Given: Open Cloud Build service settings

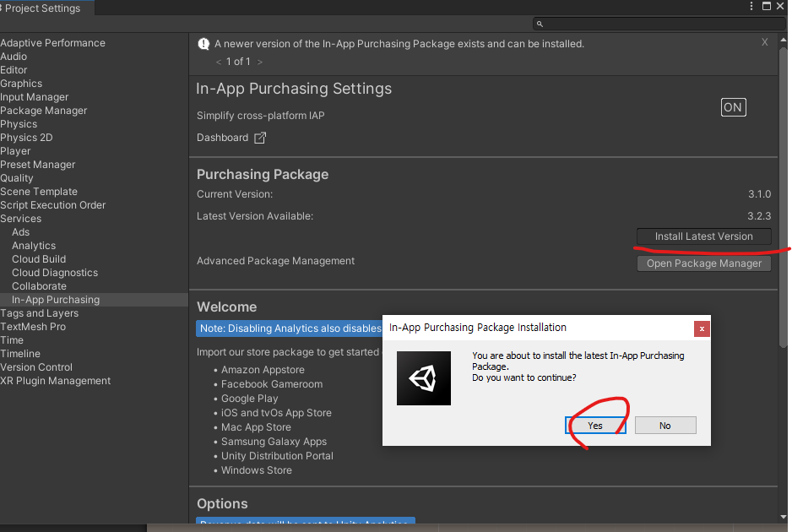Looking at the screenshot, I should point(39,259).
